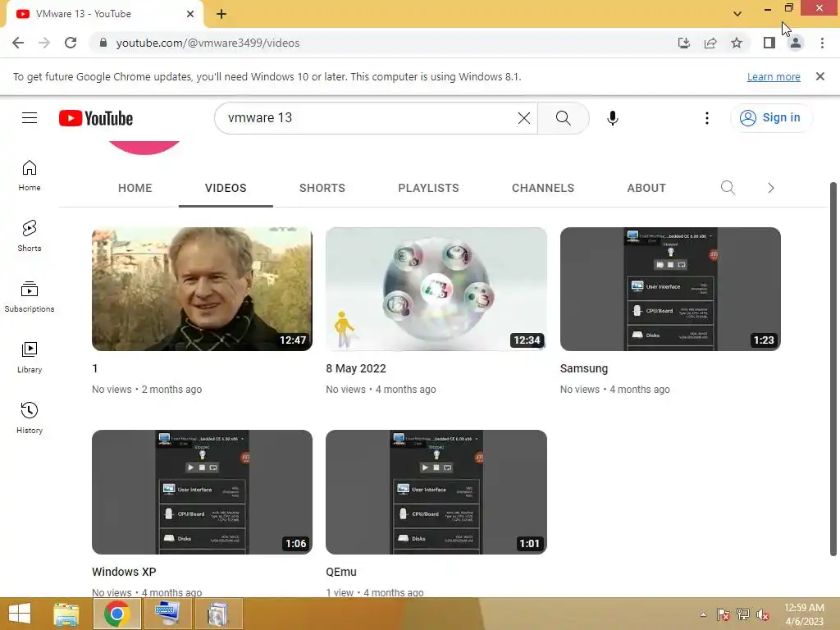Select the VIDEOS channel tab
Viewport: 840px width, 630px height.
pyautogui.click(x=226, y=188)
